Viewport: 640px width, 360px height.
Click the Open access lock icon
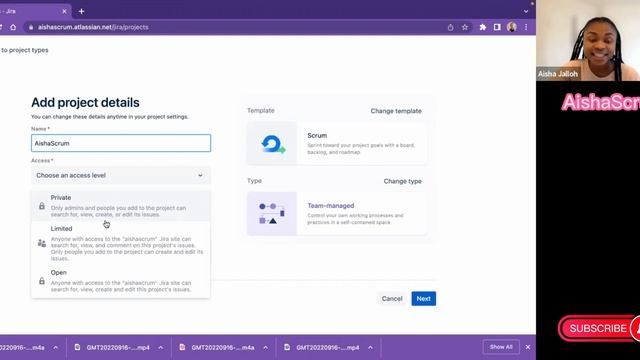click(42, 281)
